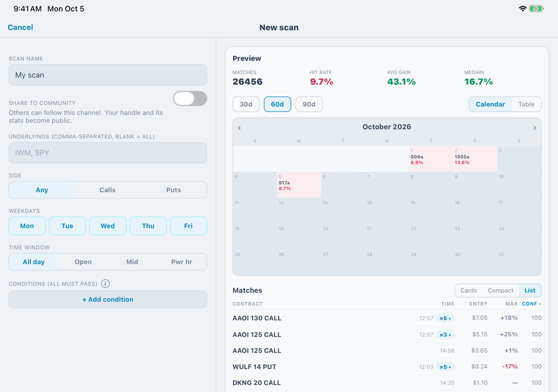Toggle Wed weekday chip
The height and width of the screenshot is (392, 558).
[108, 226]
